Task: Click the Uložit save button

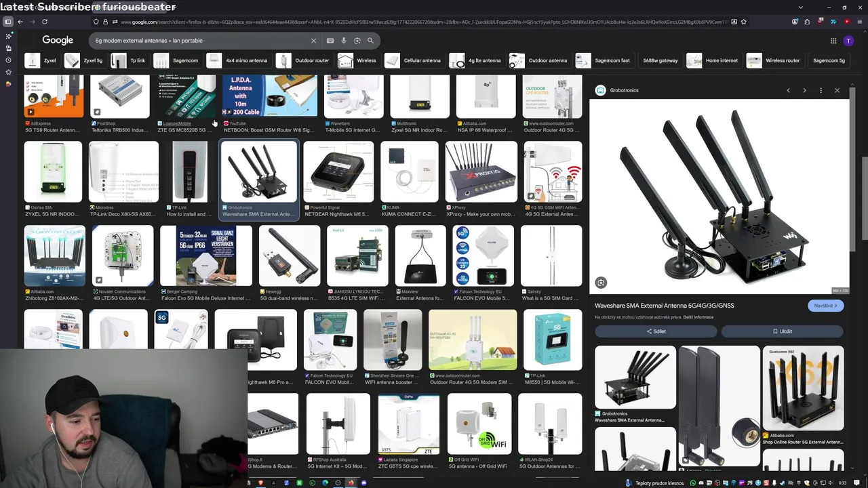Action: coord(783,331)
